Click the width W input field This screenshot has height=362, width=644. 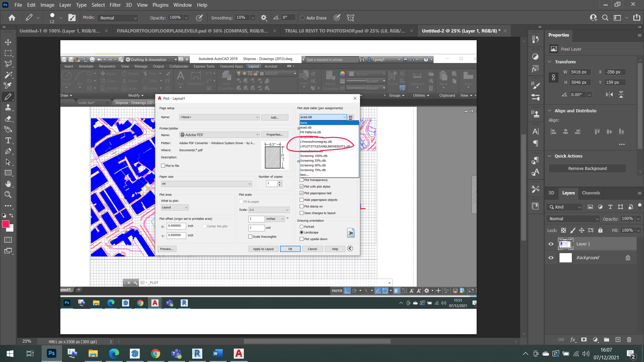[580, 72]
